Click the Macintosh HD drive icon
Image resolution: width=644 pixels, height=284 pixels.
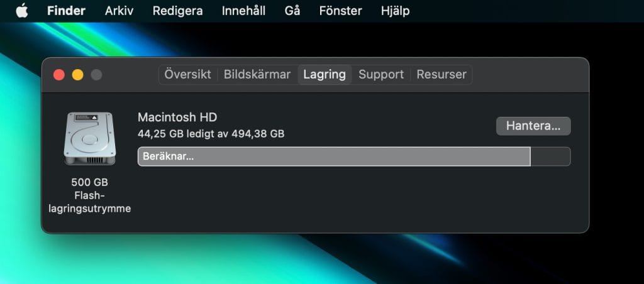point(89,139)
